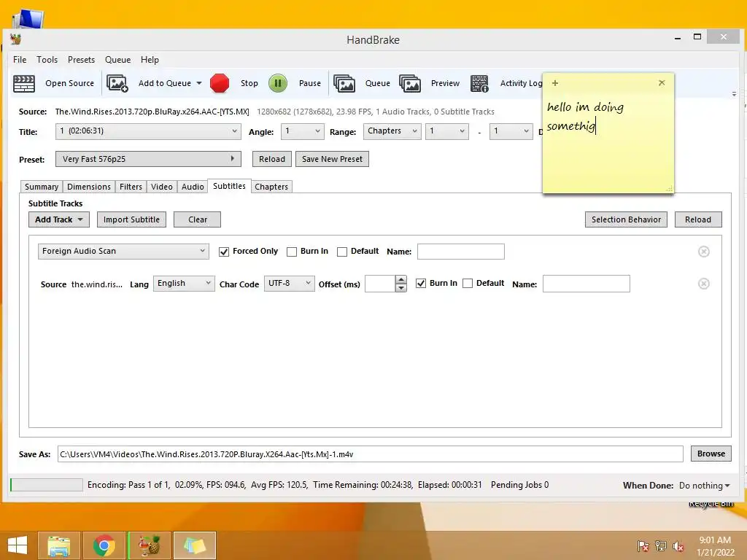Switch to the Chapters tab
The height and width of the screenshot is (560, 747).
point(271,187)
